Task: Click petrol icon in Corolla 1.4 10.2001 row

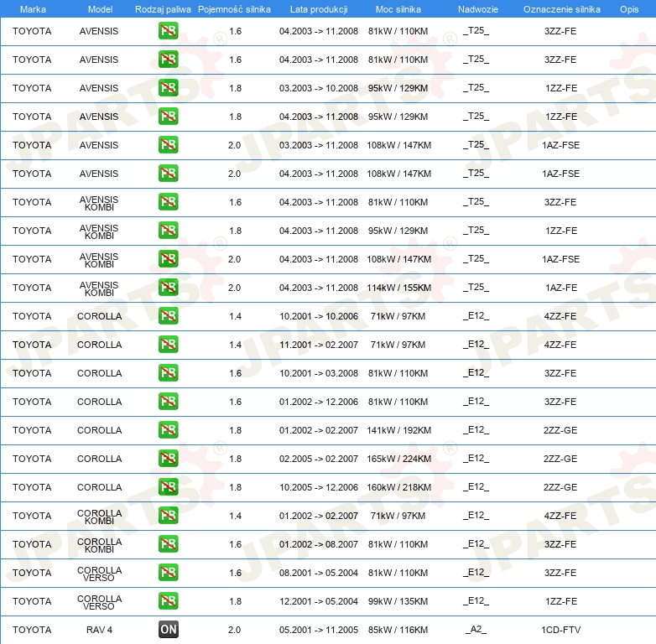Action: tap(168, 316)
